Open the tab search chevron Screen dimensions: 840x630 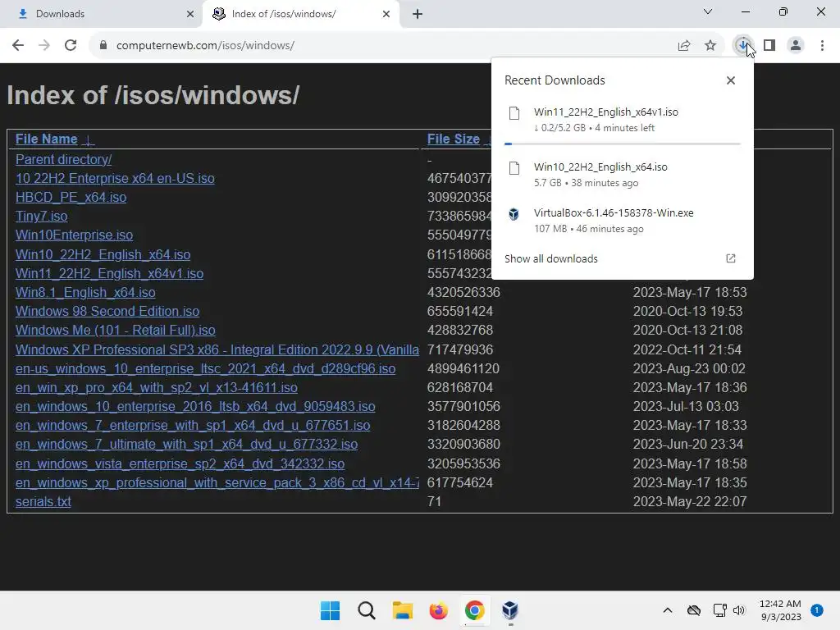point(708,11)
